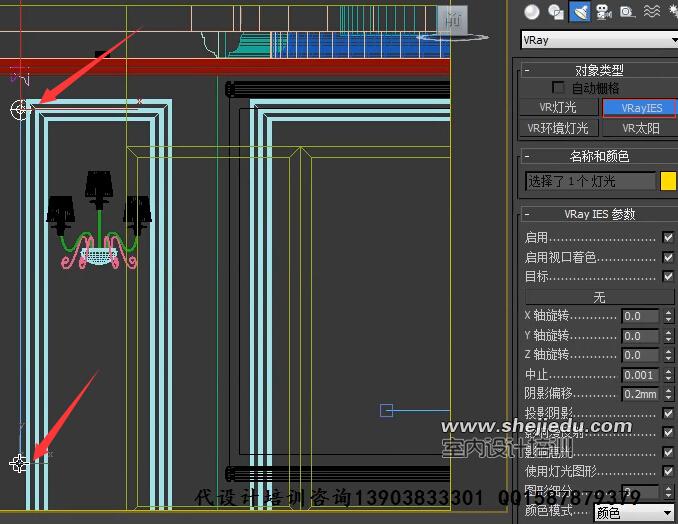Toggle the 目标 checkbox
Image resolution: width=678 pixels, height=524 pixels.
click(668, 276)
